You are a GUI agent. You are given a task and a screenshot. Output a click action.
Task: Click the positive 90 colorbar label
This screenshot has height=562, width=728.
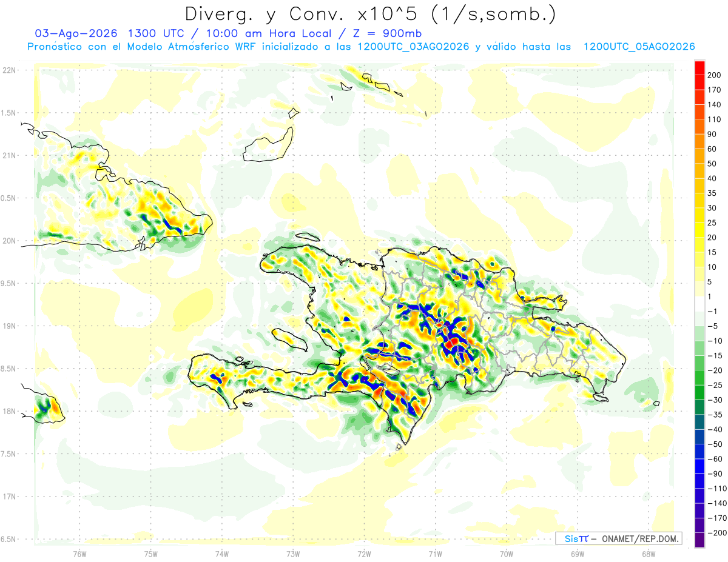713,135
